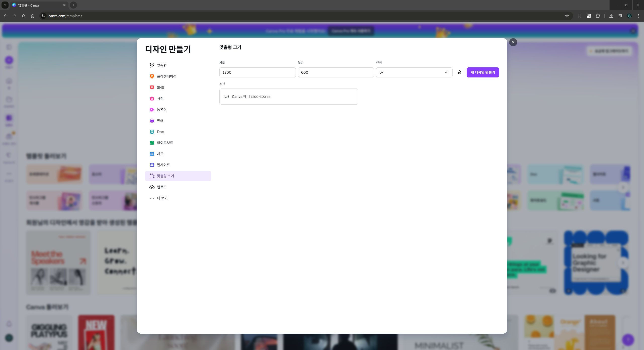Toggle the aspect ratio lock icon
Viewport: 644px width, 350px height.
459,72
